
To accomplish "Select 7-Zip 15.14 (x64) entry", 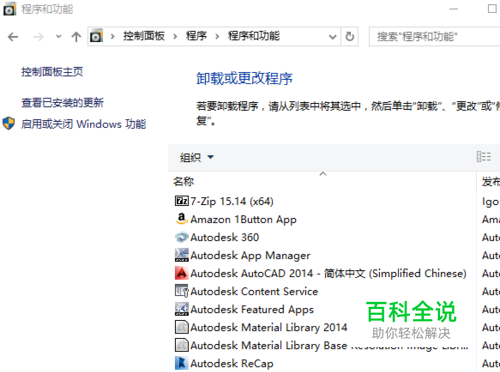I will (232, 201).
